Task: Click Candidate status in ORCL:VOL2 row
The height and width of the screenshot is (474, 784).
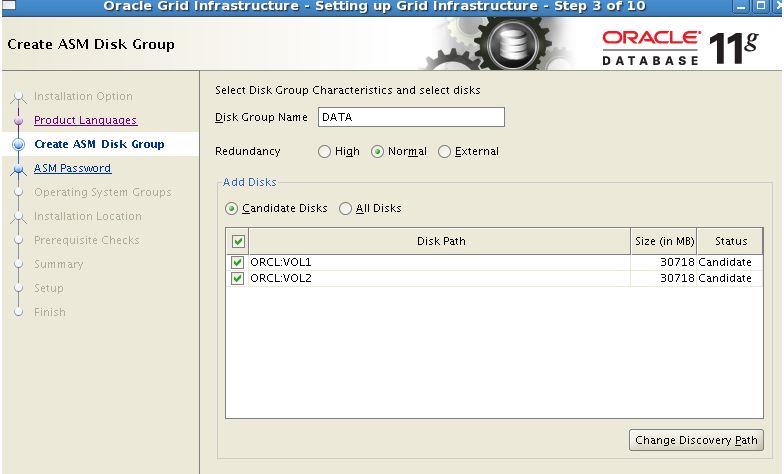Action: (725, 278)
